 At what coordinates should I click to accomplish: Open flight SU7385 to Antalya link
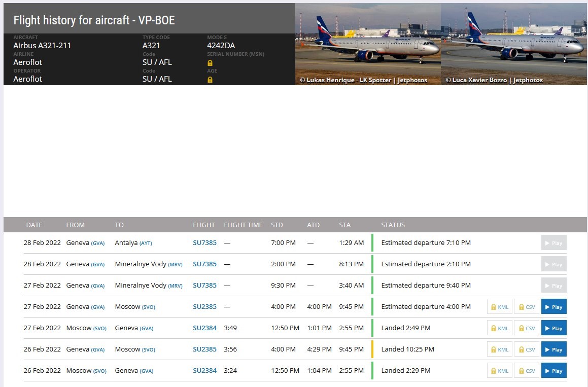[205, 242]
